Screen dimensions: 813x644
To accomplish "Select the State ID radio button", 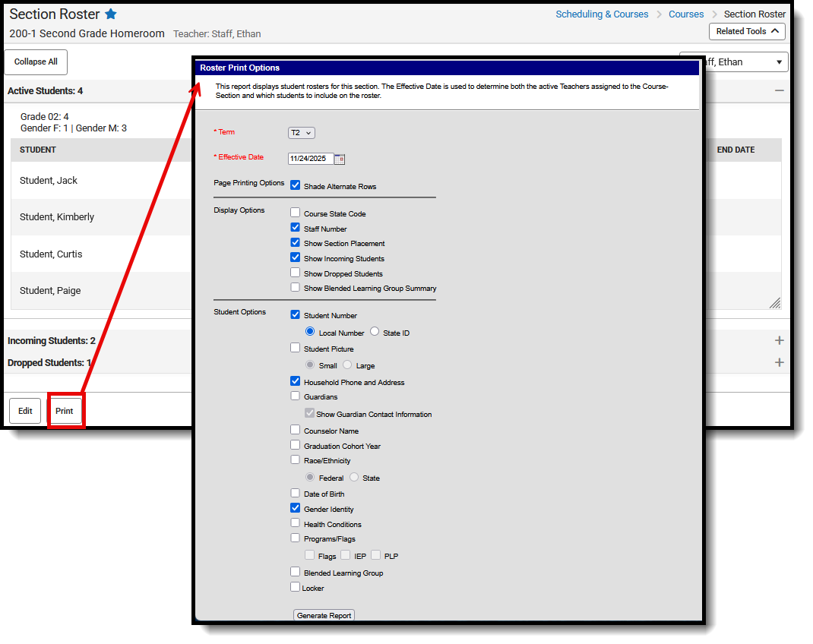I will pos(373,332).
